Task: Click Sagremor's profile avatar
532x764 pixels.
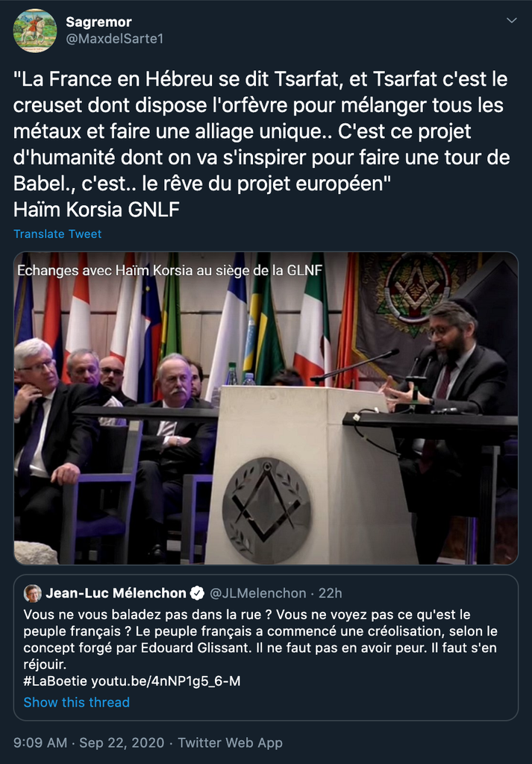Action: [x=34, y=31]
